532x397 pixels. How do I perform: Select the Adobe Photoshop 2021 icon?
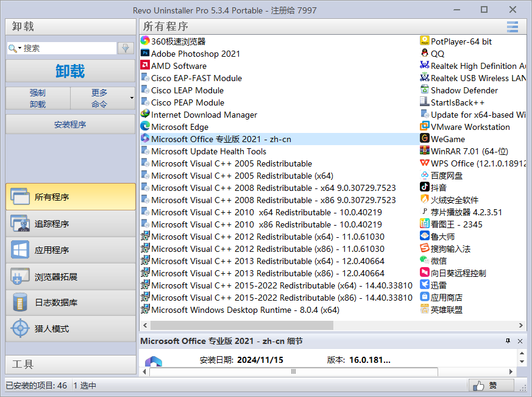[x=145, y=53]
